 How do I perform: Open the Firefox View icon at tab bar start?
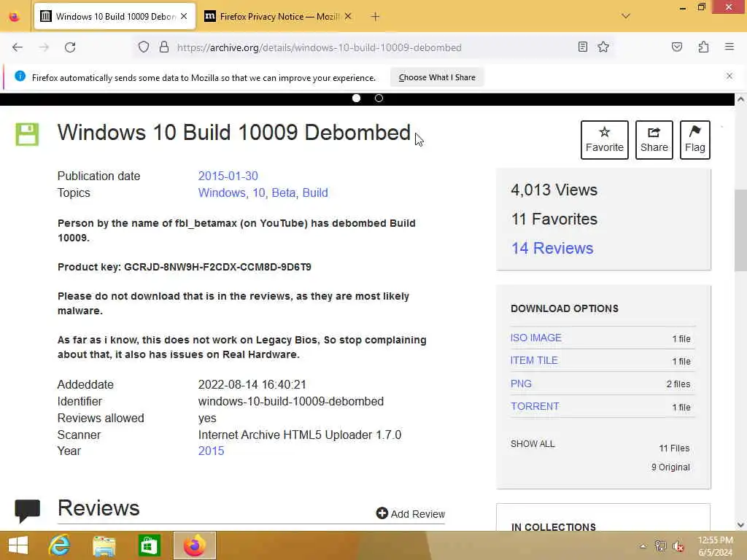tap(15, 17)
